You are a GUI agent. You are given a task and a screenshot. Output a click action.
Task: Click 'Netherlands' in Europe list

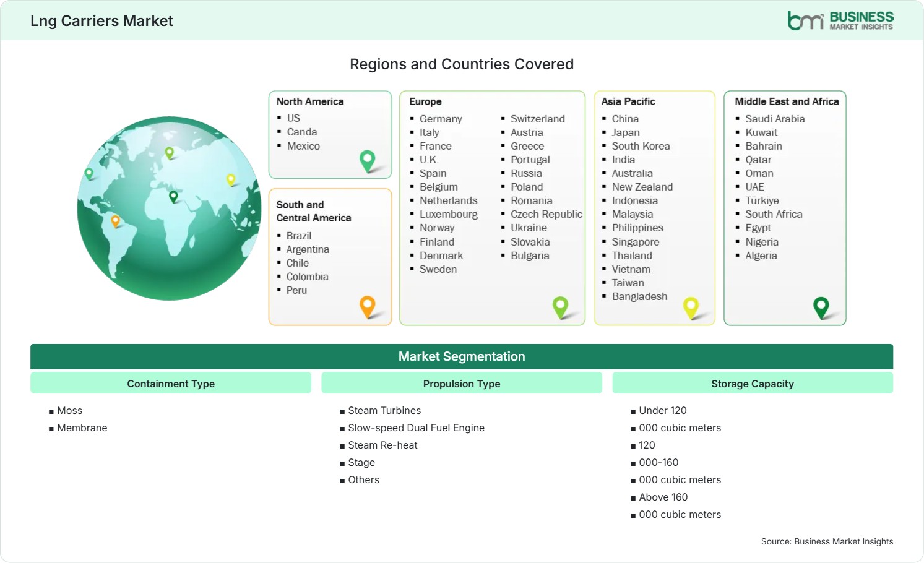click(449, 200)
